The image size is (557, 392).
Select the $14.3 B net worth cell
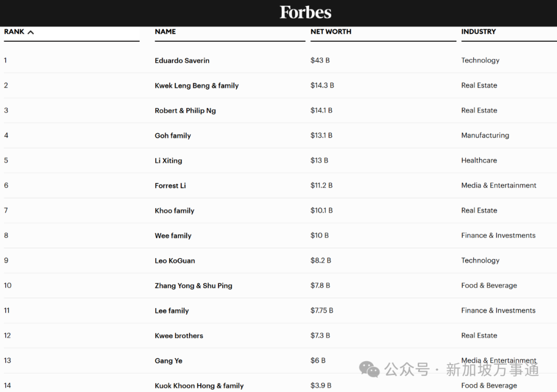tap(322, 85)
